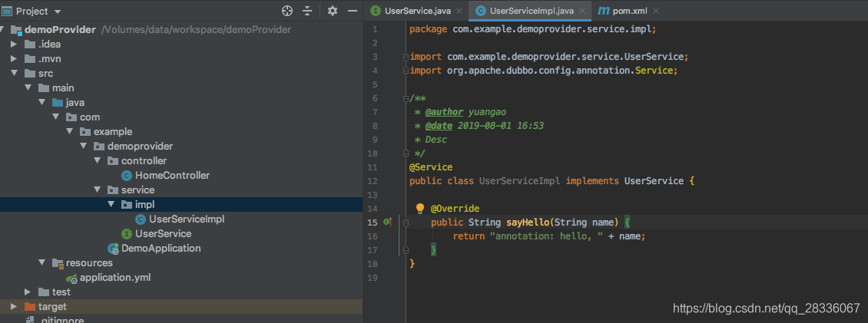Click the target folder icon
868x323 pixels.
pos(30,306)
